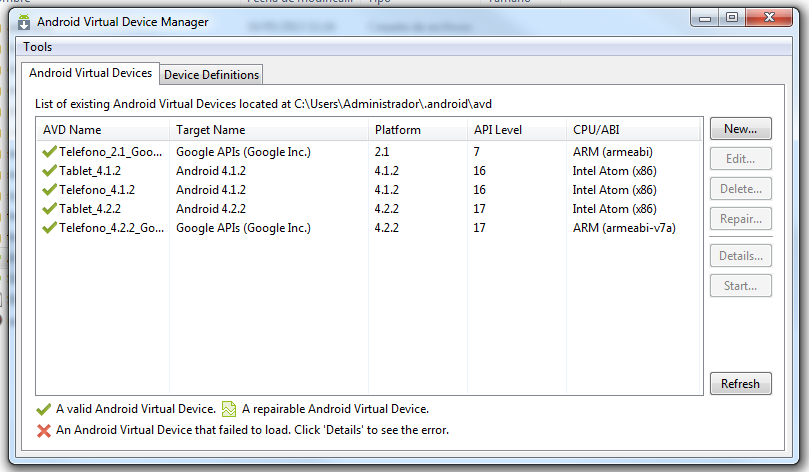Sort by the AVD Name column header
The height and width of the screenshot is (472, 809).
[x=103, y=129]
